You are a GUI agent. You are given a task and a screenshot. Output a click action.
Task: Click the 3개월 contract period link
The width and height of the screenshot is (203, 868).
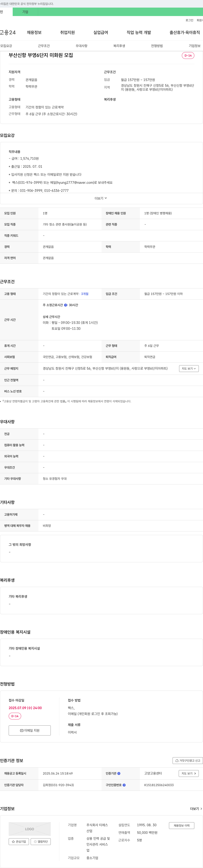[x=85, y=294]
